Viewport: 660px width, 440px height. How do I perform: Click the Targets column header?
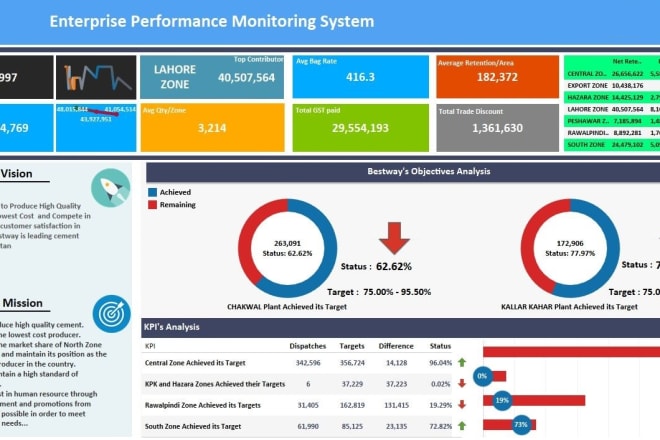352,346
